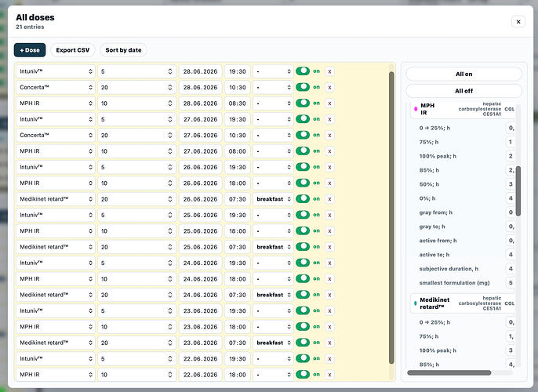Edit the 07:30 time for 23.06.2026
538x392 pixels.
(238, 343)
